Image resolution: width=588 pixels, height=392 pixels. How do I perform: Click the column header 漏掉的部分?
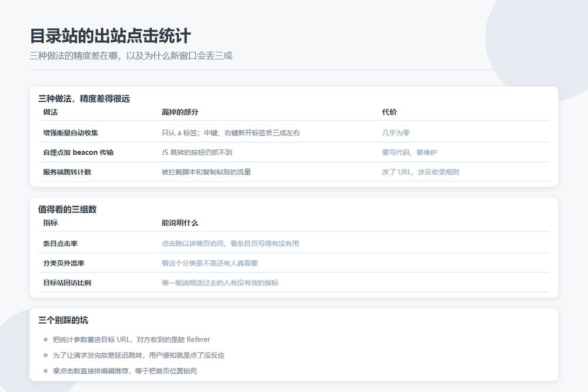click(x=179, y=112)
